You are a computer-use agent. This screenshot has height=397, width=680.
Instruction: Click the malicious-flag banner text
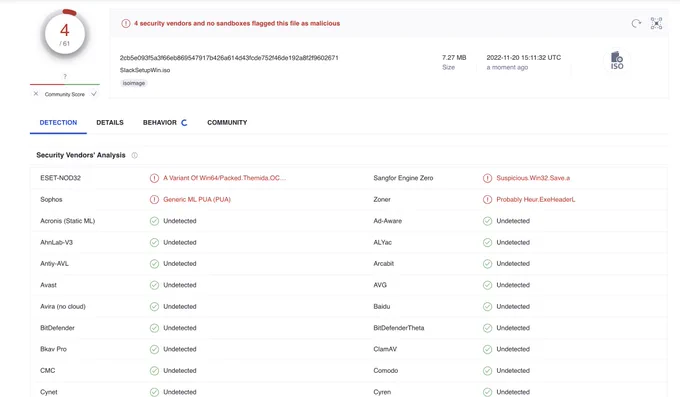[x=237, y=23]
